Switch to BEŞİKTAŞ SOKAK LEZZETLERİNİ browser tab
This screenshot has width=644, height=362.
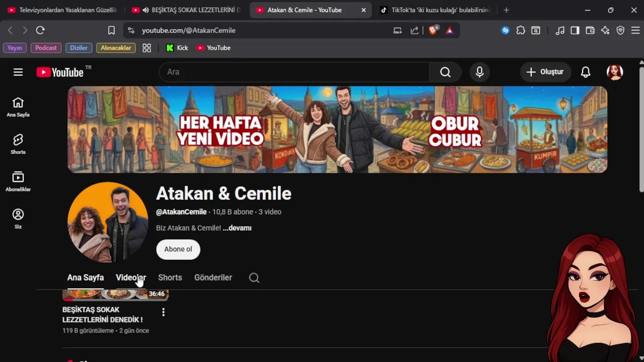click(186, 10)
